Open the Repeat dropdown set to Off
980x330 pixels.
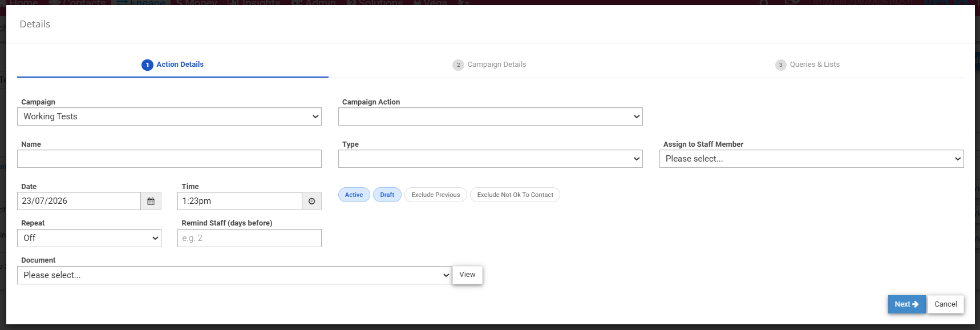[x=89, y=238]
